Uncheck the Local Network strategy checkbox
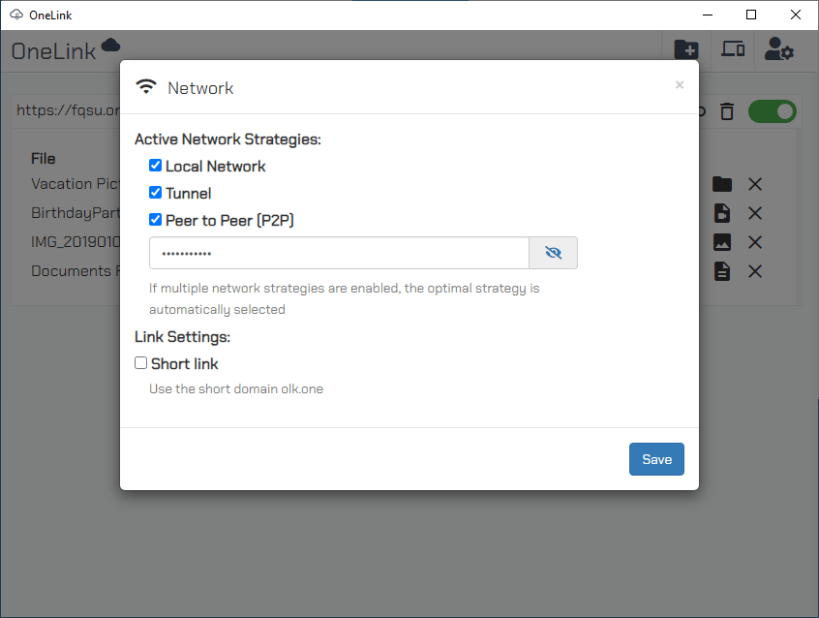819x618 pixels. (155, 166)
